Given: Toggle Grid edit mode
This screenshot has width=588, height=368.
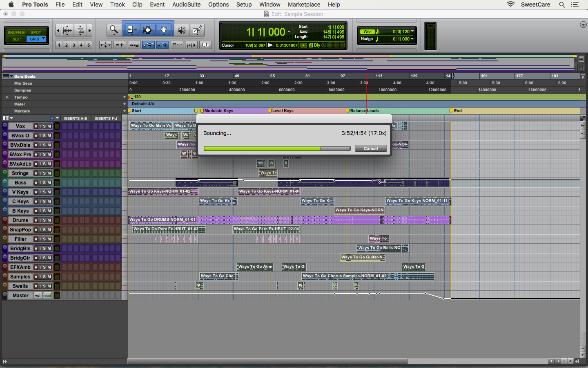Looking at the screenshot, I should click(36, 39).
